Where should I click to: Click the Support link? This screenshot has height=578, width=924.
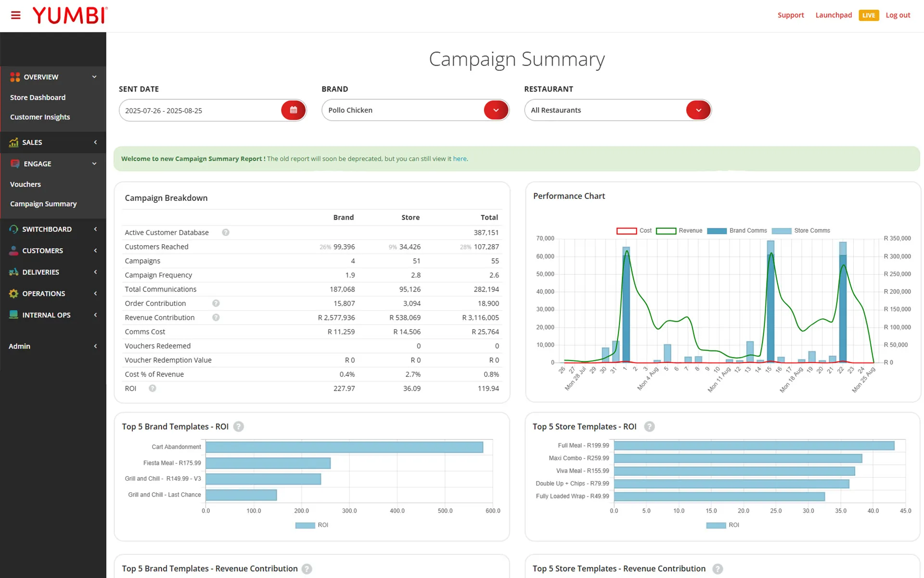(791, 15)
